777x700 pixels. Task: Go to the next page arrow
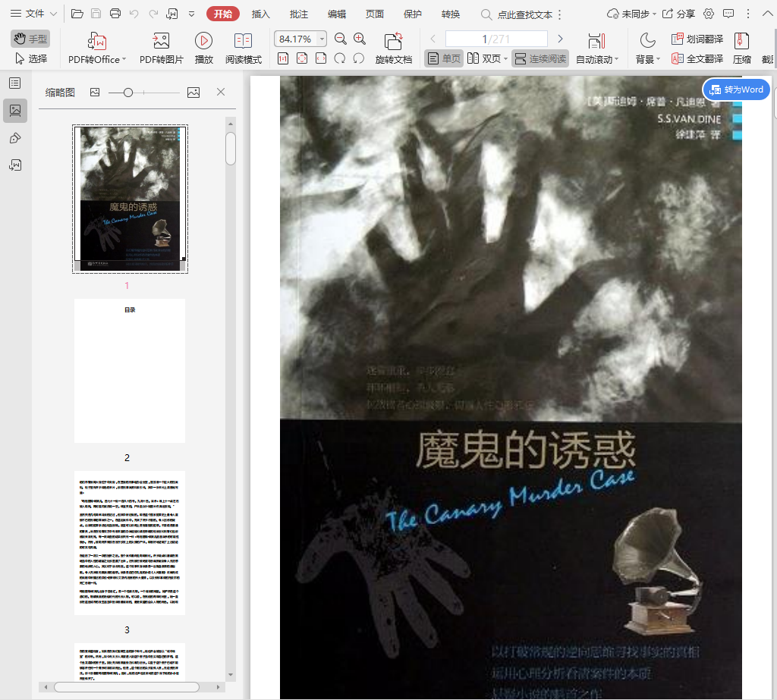tap(560, 39)
